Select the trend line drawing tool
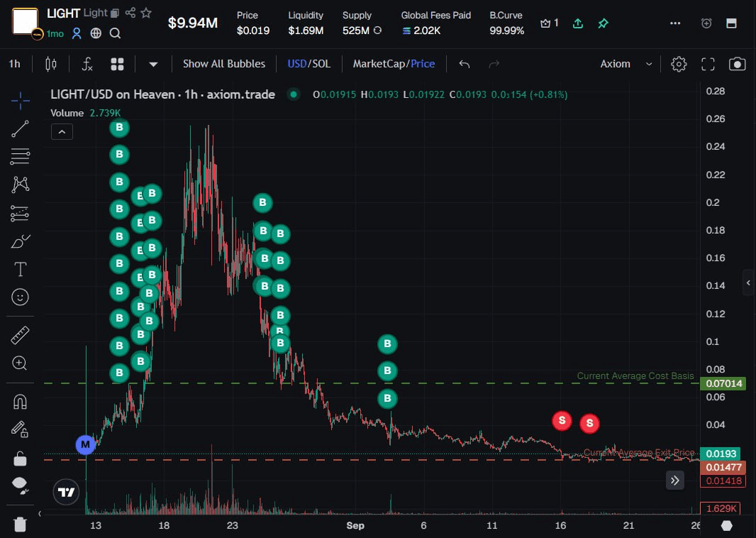Screen dimensions: 756x538 coord(20,128)
